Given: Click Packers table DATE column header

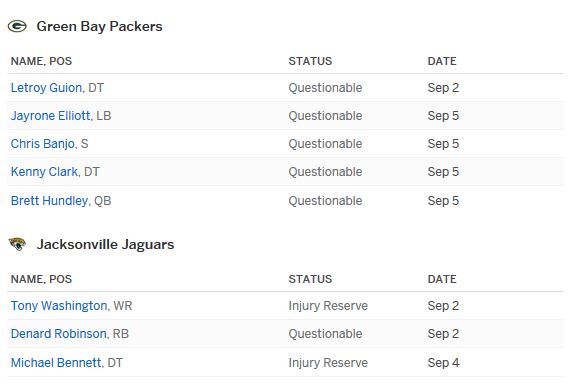Looking at the screenshot, I should tap(442, 61).
